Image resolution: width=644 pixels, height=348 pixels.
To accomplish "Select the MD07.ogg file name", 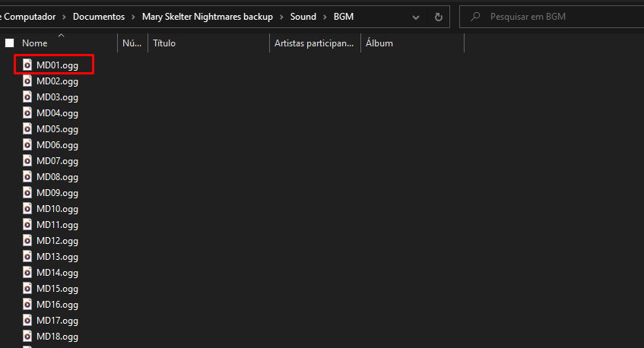I will point(57,161).
